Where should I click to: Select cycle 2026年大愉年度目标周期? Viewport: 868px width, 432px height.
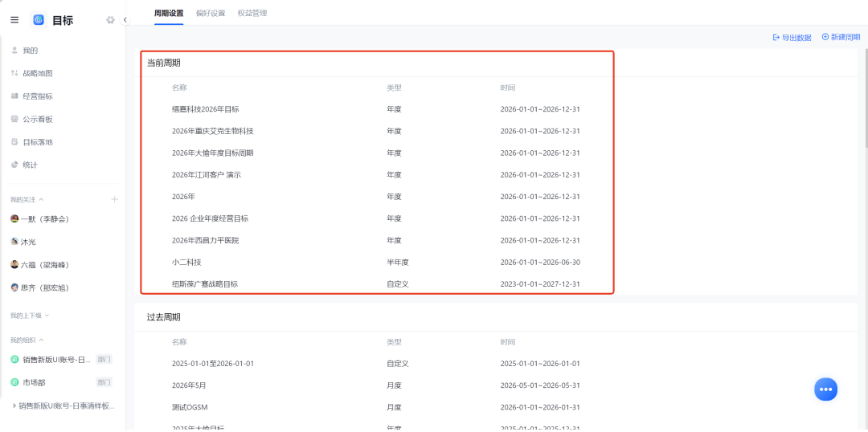pyautogui.click(x=212, y=153)
